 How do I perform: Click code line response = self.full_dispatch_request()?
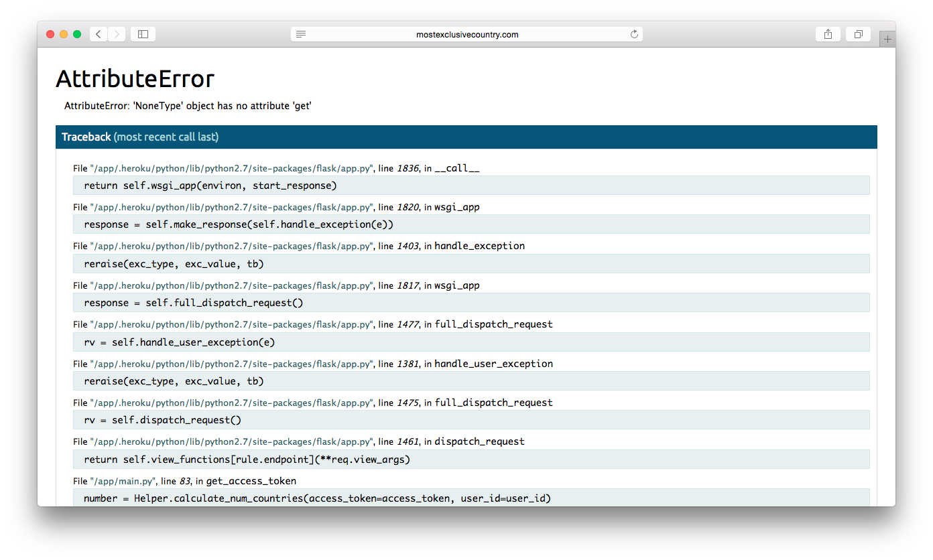pyautogui.click(x=471, y=303)
